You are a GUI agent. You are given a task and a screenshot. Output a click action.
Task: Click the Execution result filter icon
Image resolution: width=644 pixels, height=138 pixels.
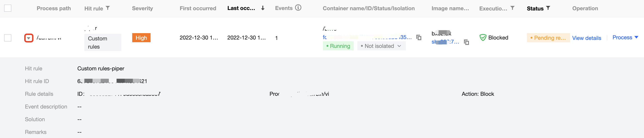click(512, 8)
